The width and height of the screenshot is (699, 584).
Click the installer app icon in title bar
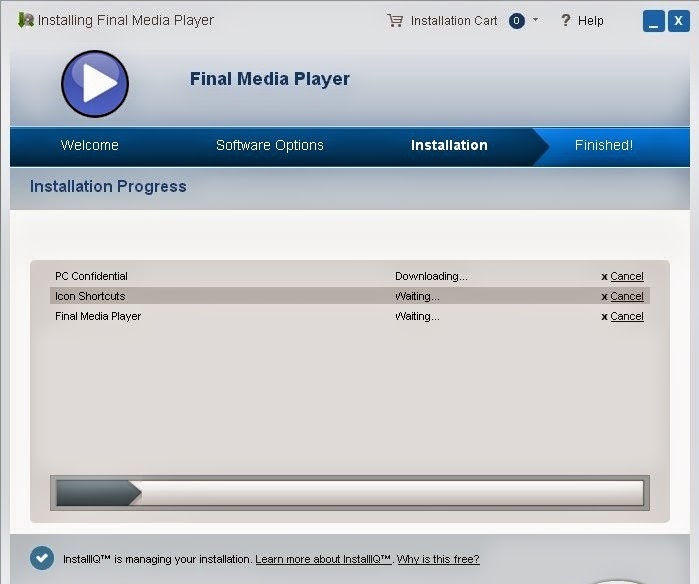pos(25,21)
